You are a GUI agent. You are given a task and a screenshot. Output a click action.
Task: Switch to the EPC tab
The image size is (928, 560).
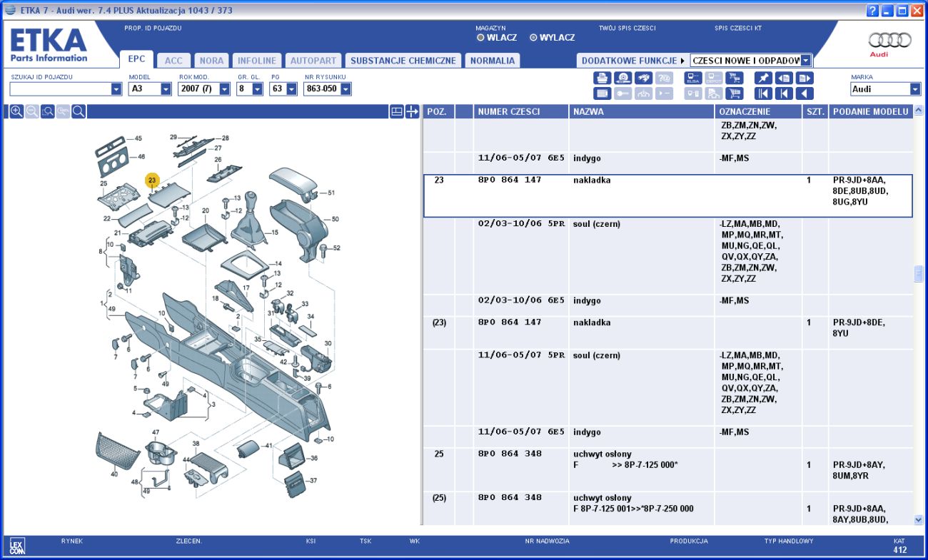click(x=136, y=60)
